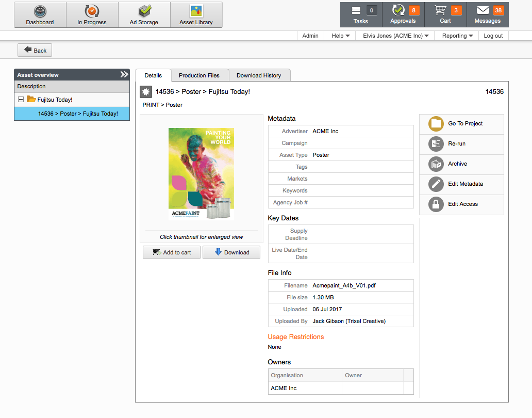Viewport: 532px width, 418px height.
Task: Click the Re-run label
Action: tap(457, 143)
